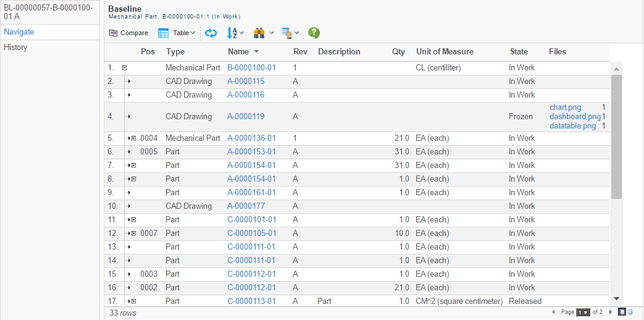This screenshot has height=320, width=644.
Task: Expand row 12 C-0000105-01 plus icon
Action: pos(133,234)
